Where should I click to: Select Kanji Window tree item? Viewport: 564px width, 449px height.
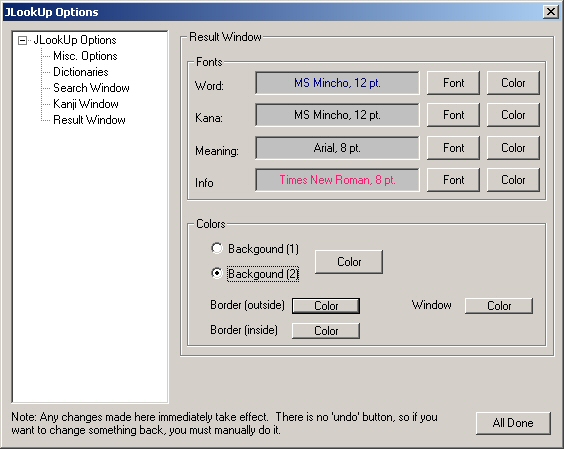86,104
